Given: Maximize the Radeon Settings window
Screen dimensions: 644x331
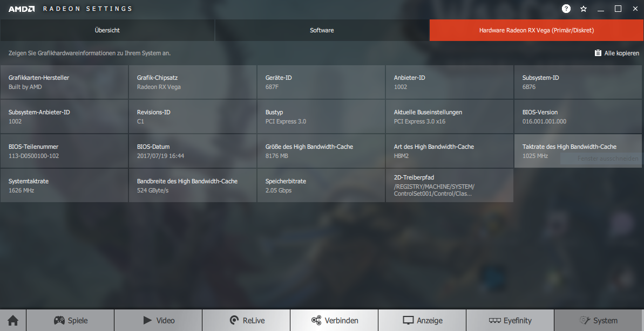Looking at the screenshot, I should tap(618, 9).
